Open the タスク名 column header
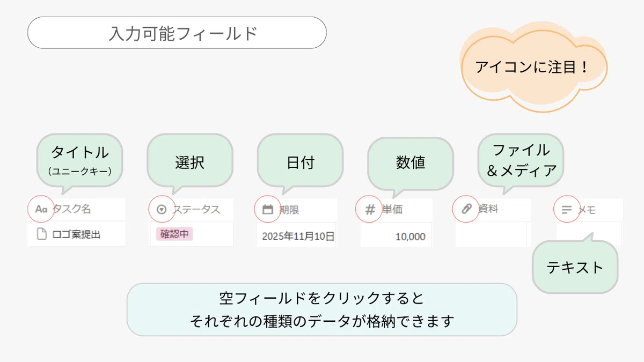 [76, 209]
